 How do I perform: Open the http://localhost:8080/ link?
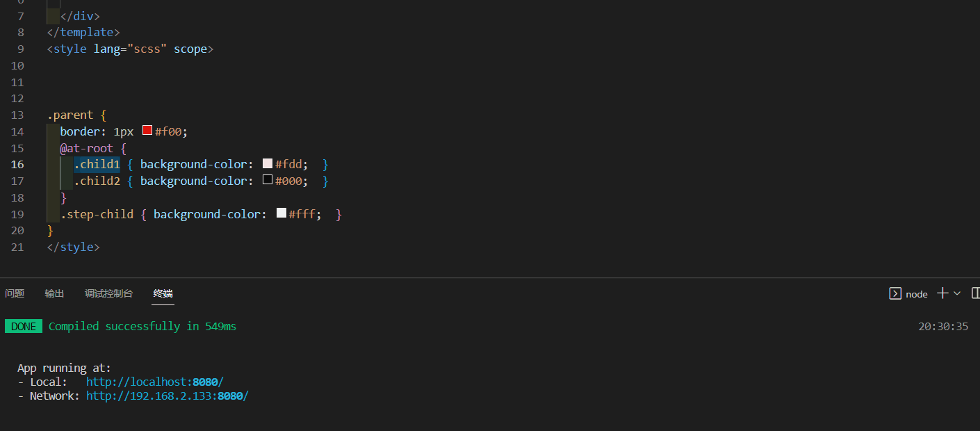click(154, 382)
